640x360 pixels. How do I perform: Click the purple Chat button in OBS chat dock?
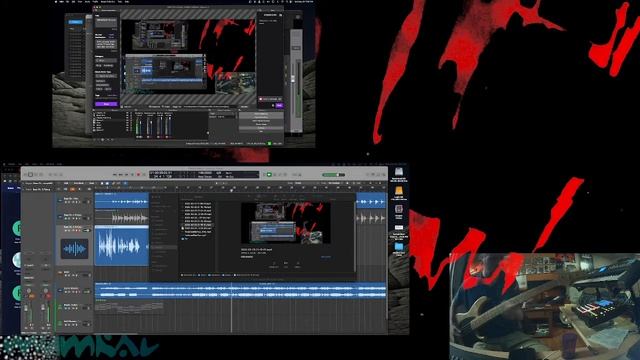pos(280,105)
